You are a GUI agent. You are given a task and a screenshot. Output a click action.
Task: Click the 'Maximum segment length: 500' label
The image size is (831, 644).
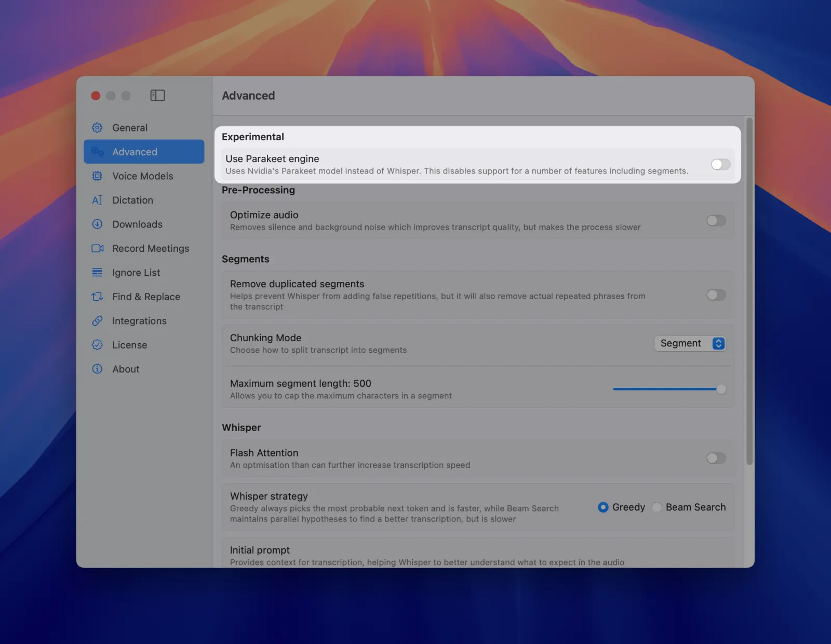pos(301,383)
